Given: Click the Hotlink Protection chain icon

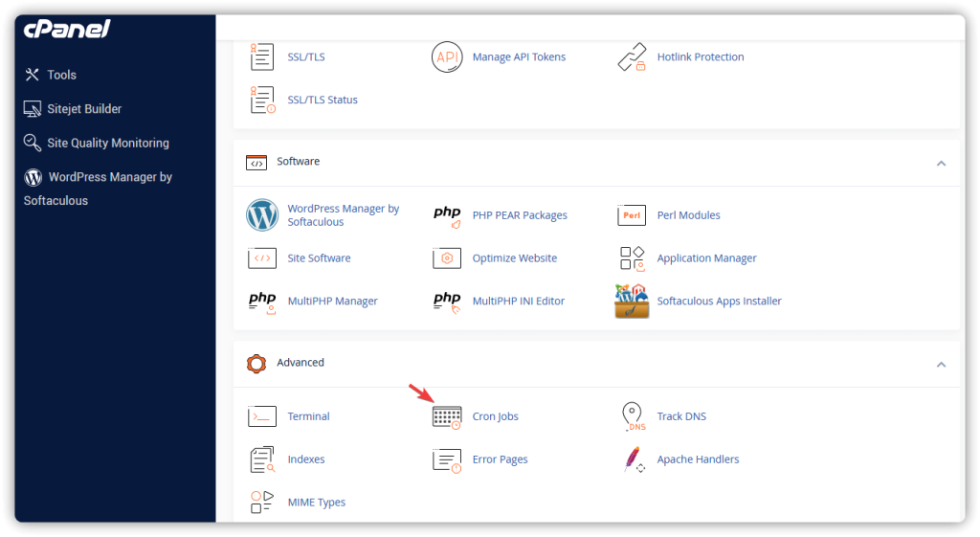Looking at the screenshot, I should point(632,56).
